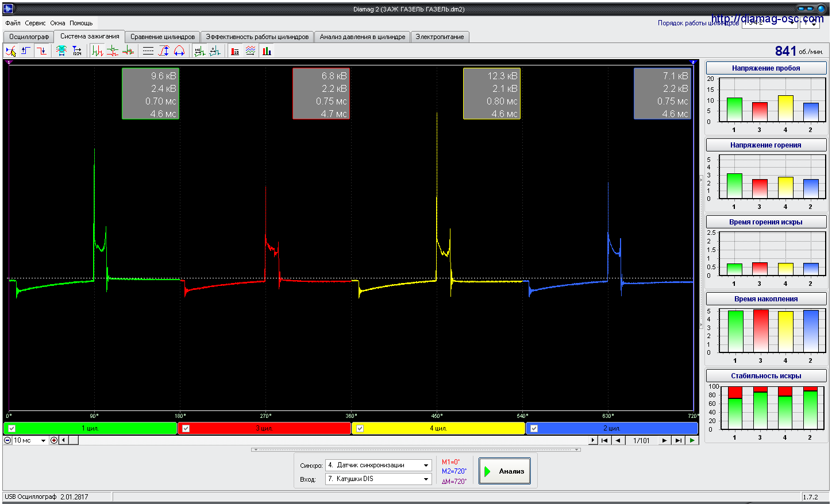Toggle checkbox for 1 цил. channel
Screen dimensions: 832x504
coord(11,428)
